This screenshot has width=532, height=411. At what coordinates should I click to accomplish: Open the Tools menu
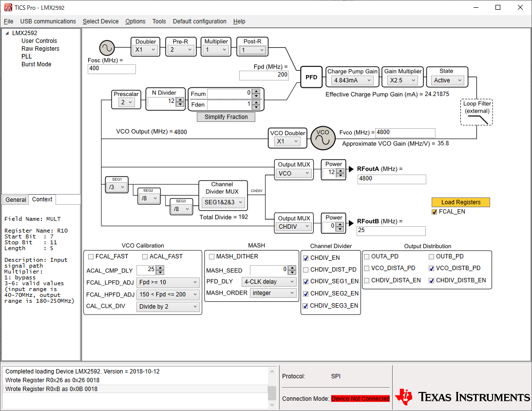coord(159,21)
